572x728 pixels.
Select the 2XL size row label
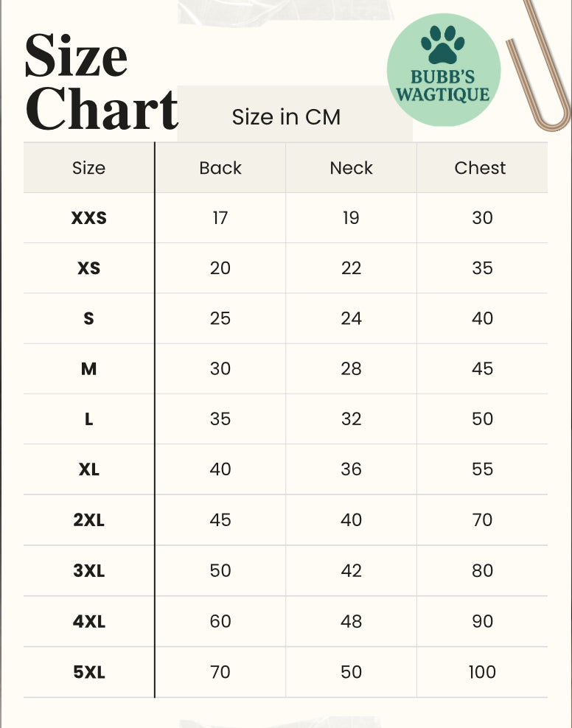(x=89, y=520)
